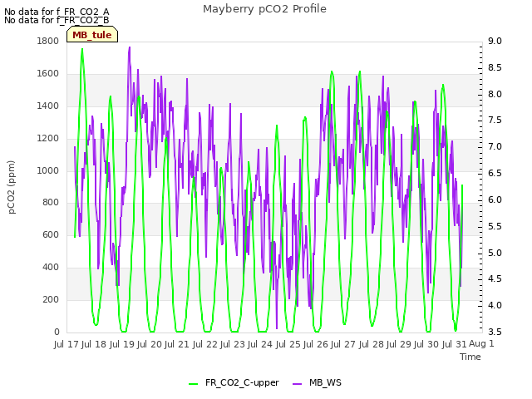Click the 8.5 right y-axis value

(x=495, y=67)
